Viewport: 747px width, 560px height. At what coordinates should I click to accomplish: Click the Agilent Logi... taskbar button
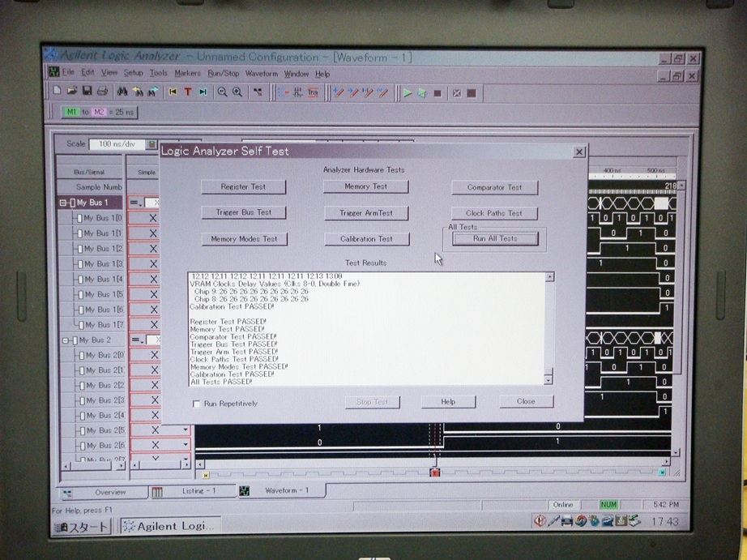pos(171,526)
